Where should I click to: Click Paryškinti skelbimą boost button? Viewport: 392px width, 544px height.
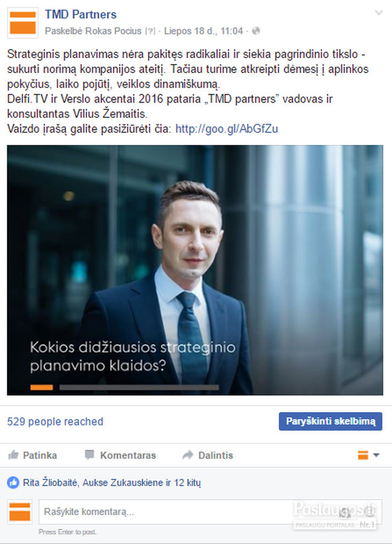coord(330,421)
